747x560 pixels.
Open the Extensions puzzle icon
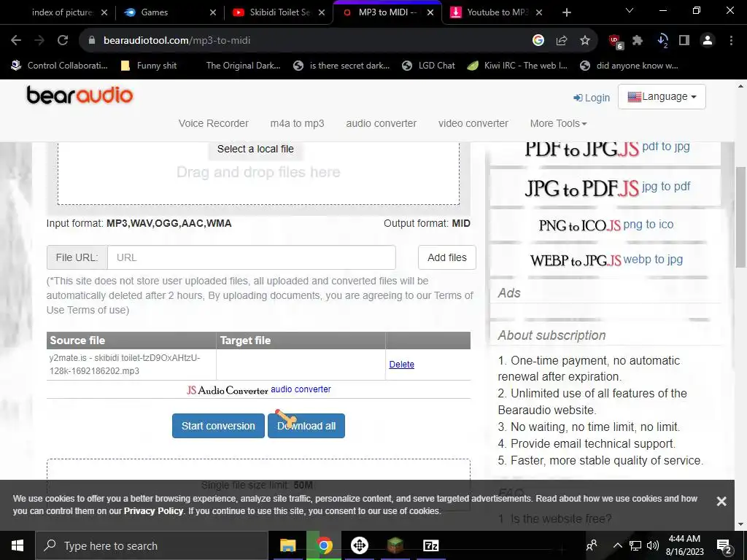click(x=638, y=41)
